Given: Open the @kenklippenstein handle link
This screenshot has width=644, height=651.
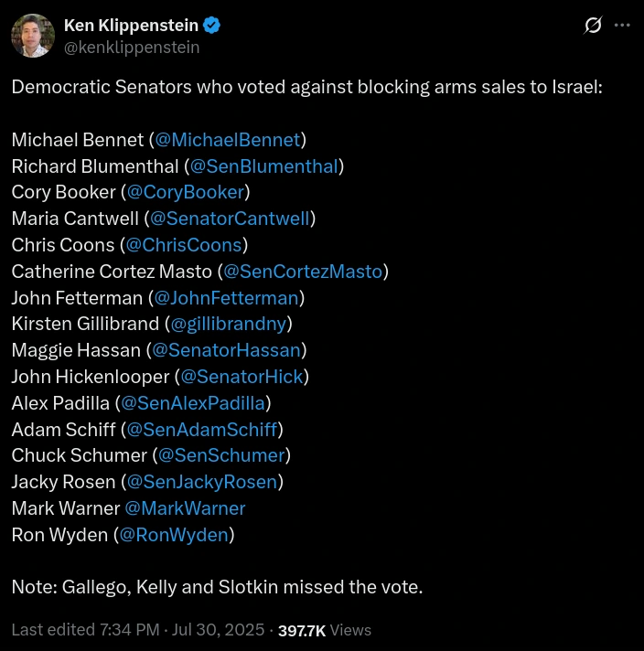Looking at the screenshot, I should [x=132, y=47].
